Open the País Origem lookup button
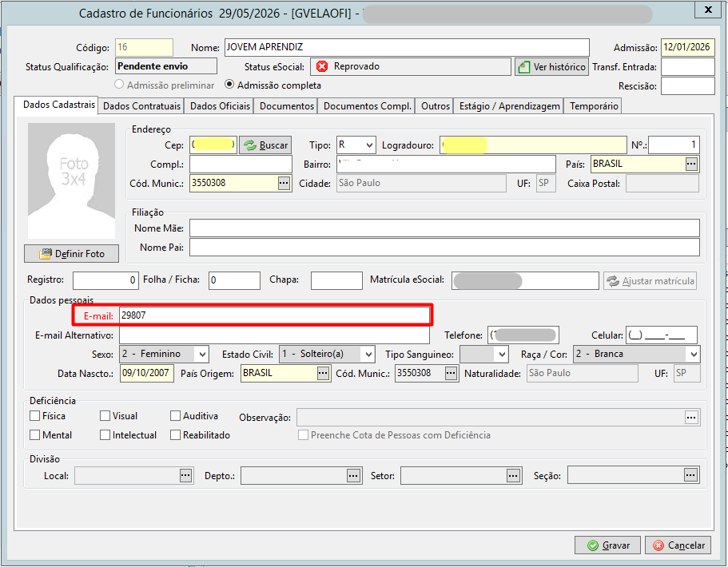Viewport: 728px width, 567px height. [323, 374]
